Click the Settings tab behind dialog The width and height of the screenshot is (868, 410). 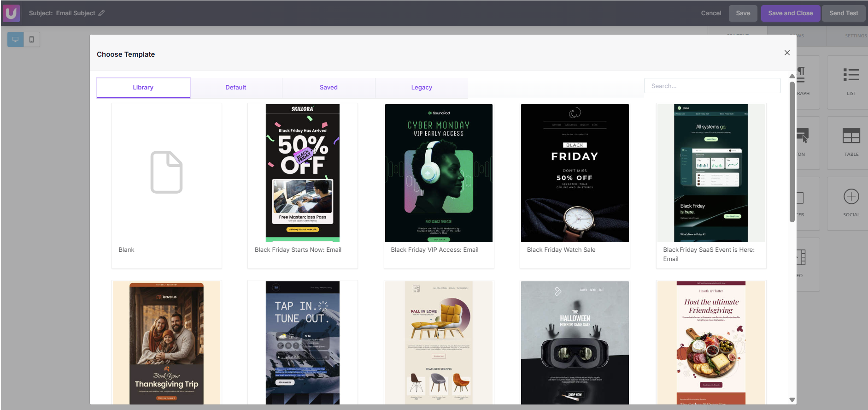(856, 36)
